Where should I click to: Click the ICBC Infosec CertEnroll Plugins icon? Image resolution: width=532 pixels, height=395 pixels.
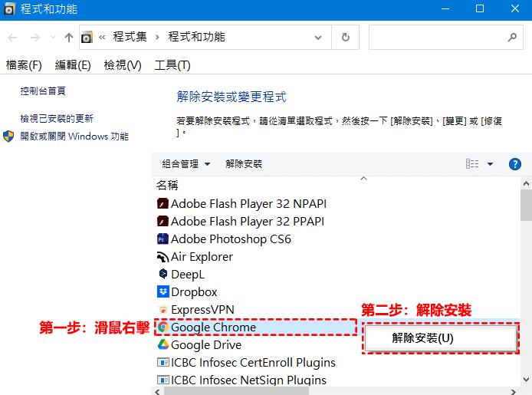163,363
